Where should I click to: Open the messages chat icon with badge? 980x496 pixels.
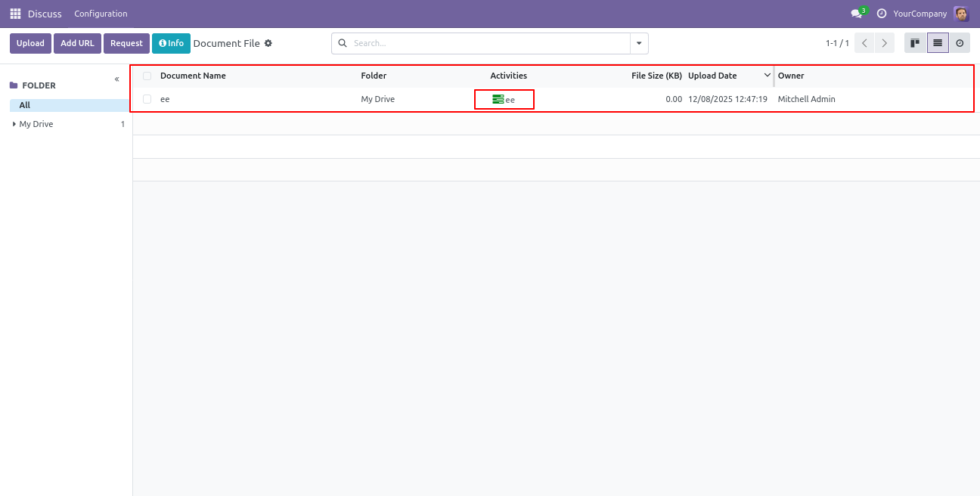point(857,14)
